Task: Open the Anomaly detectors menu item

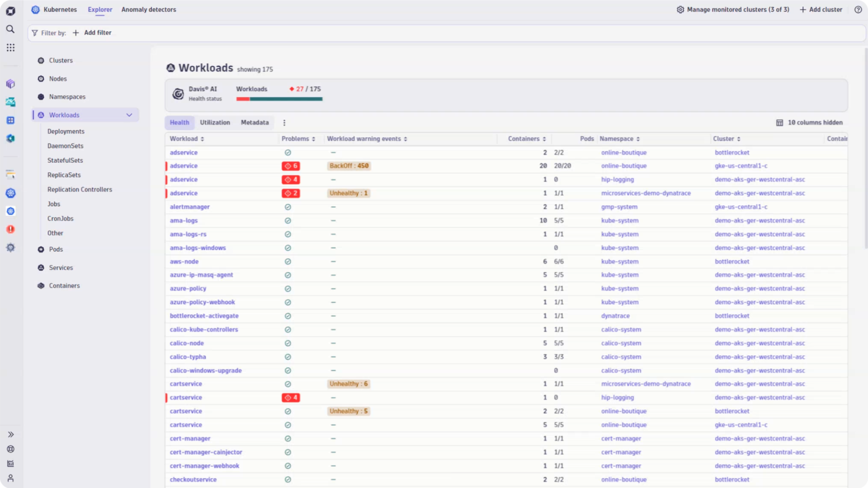Action: point(149,9)
